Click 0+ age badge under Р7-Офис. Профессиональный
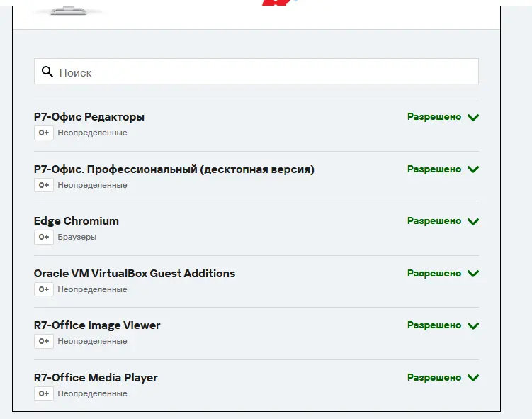 tap(44, 185)
